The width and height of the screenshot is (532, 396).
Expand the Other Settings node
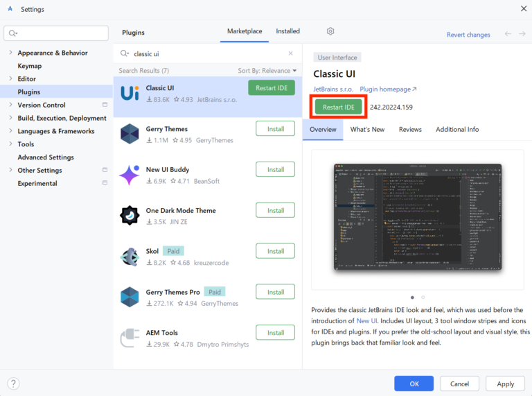(x=10, y=170)
